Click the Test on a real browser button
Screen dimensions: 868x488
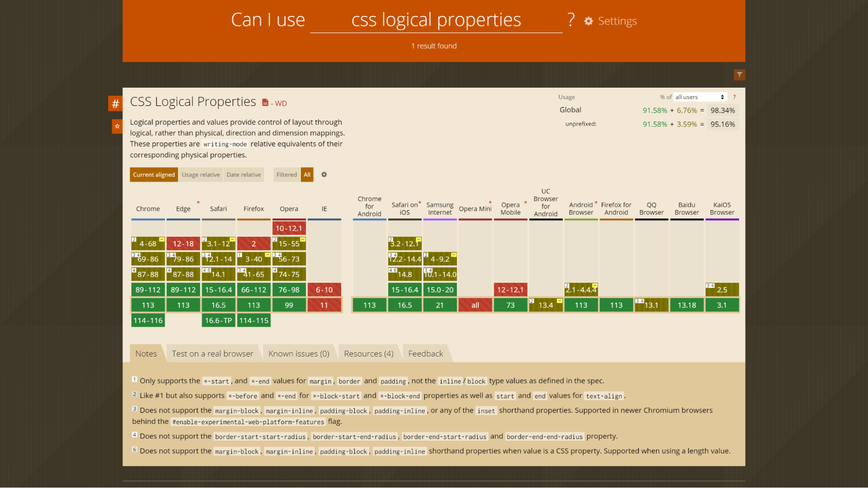pyautogui.click(x=212, y=354)
